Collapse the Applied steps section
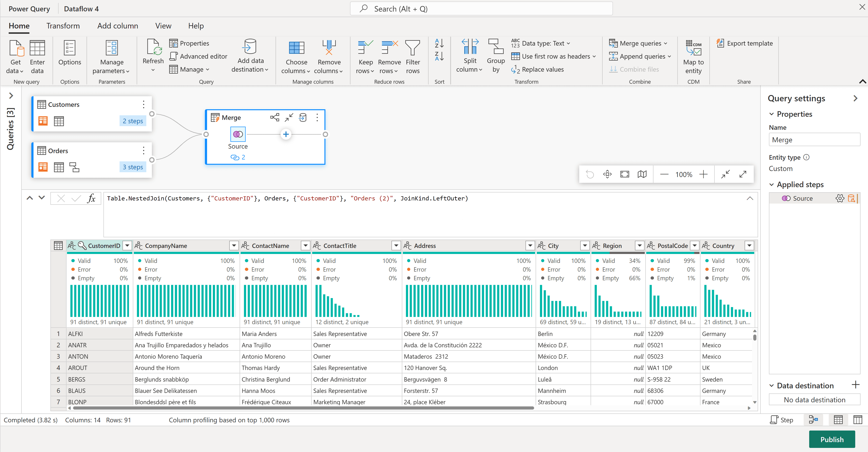The height and width of the screenshot is (452, 868). 772,184
